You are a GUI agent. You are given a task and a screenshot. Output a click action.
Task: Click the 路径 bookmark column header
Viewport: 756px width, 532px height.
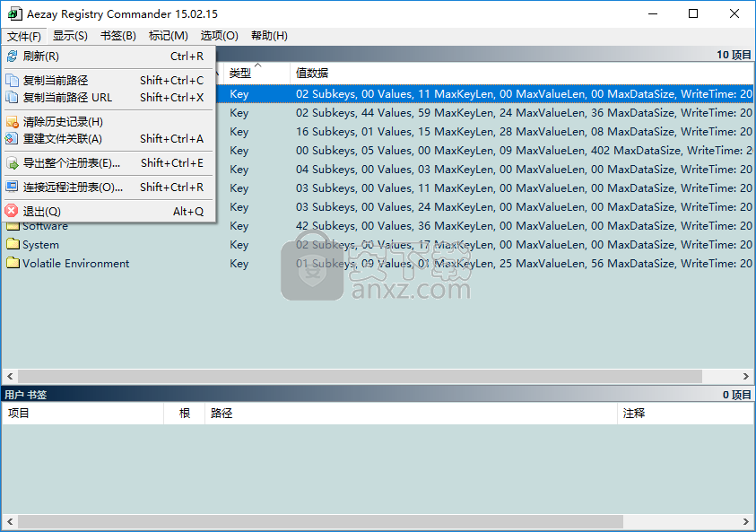(x=411, y=414)
